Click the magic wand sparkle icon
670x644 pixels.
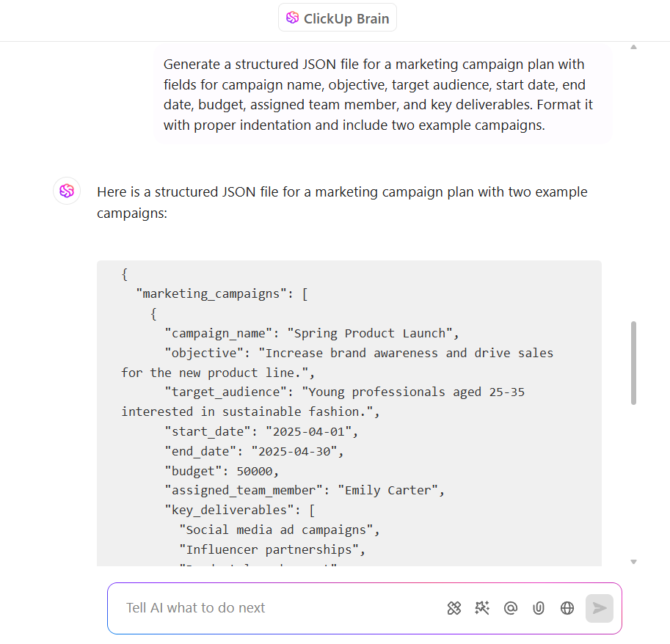point(482,607)
